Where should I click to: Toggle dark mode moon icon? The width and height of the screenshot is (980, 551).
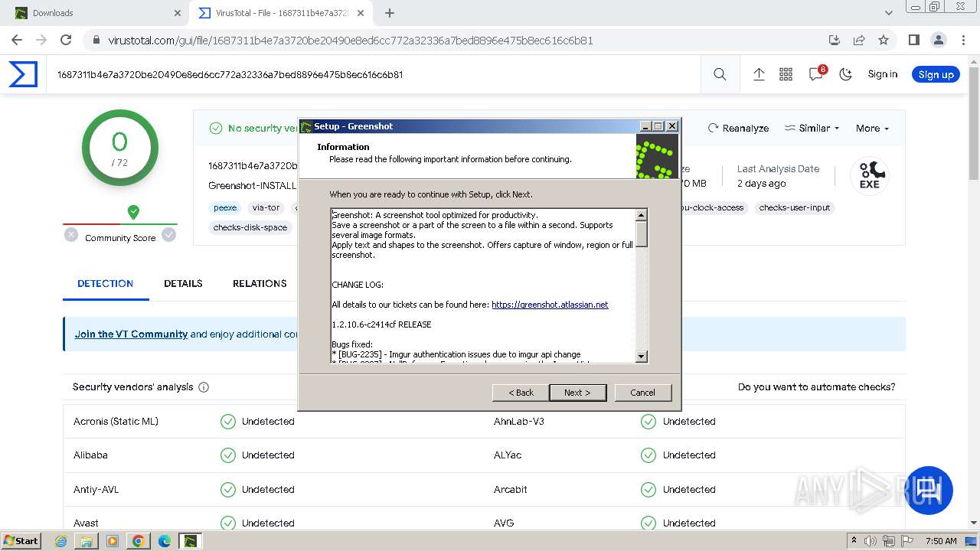click(x=845, y=74)
